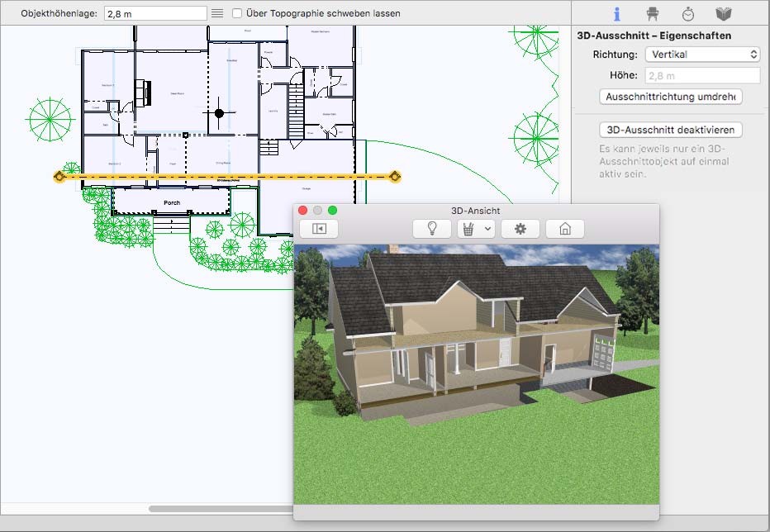Screen dimensions: 770x532
Task: Open the library book tab
Action: coord(724,14)
